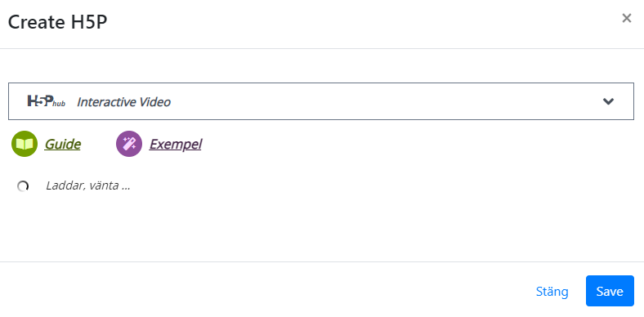Open the Guide link
The image size is (644, 317).
62,144
